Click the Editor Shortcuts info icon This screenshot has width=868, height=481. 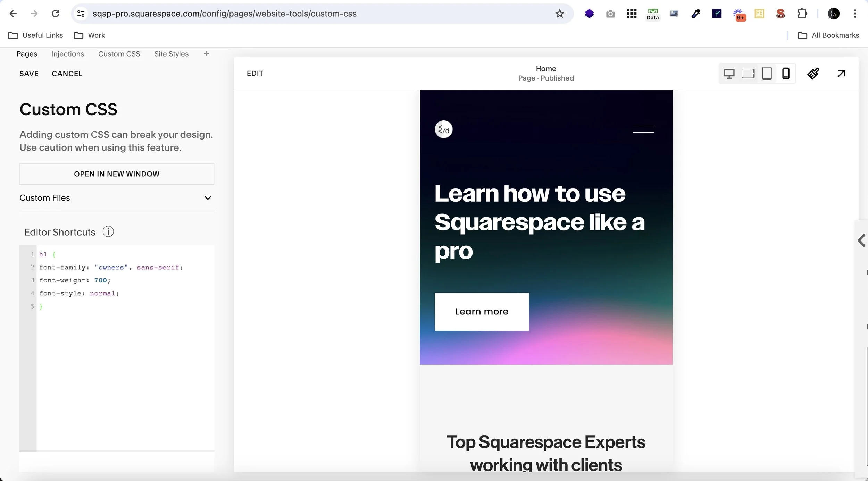108,231
